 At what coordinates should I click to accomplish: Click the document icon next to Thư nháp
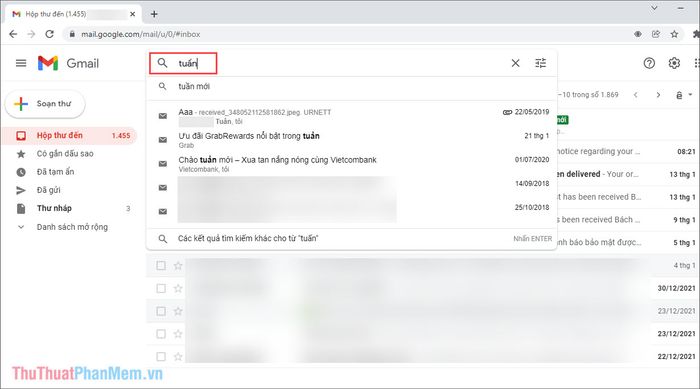21,209
